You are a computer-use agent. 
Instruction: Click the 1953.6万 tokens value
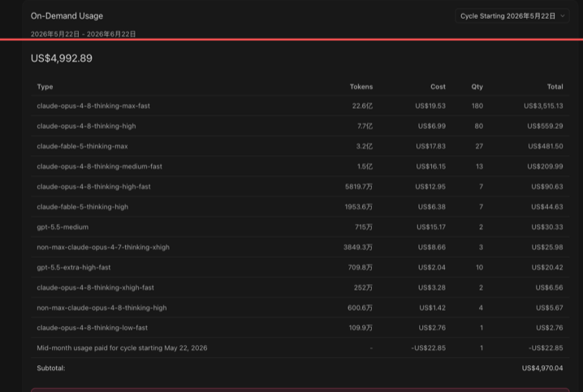click(358, 207)
